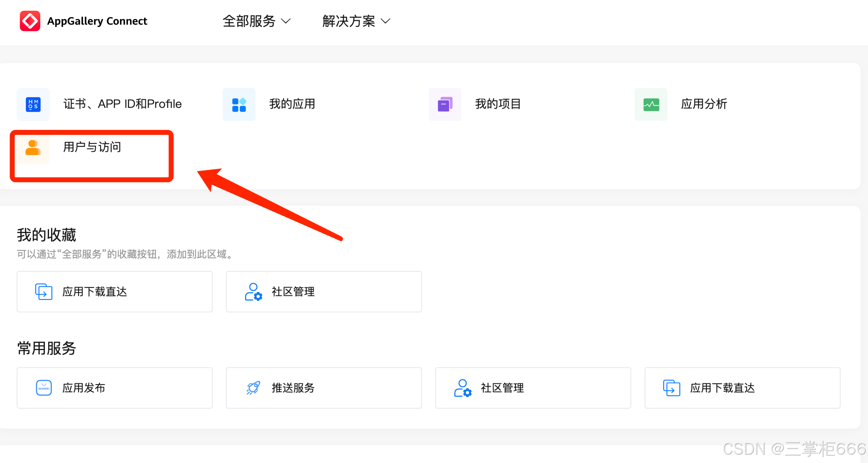Click 社区管理 icon in 常用服务
This screenshot has height=463, width=868.
(x=463, y=388)
